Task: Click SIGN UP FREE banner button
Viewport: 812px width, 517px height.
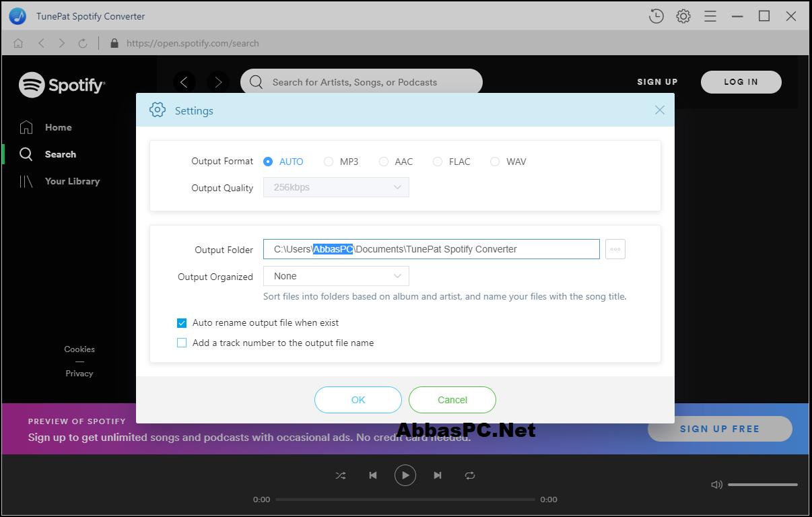Action: click(x=720, y=429)
